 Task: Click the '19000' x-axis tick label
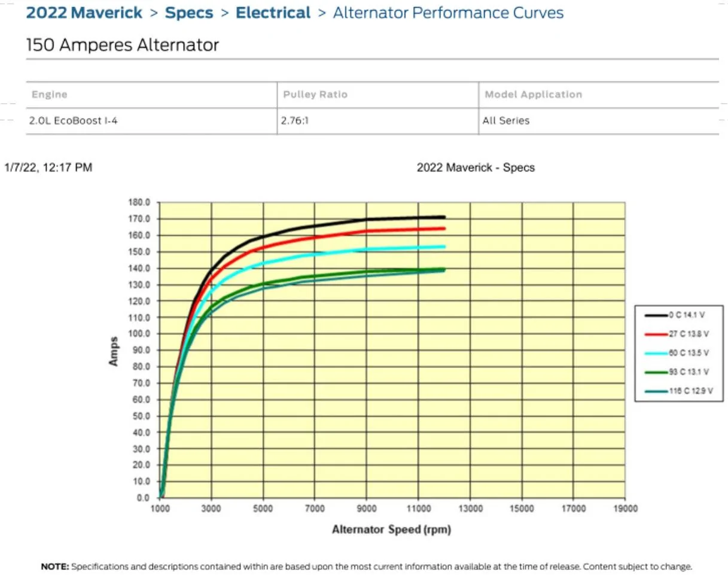[625, 509]
